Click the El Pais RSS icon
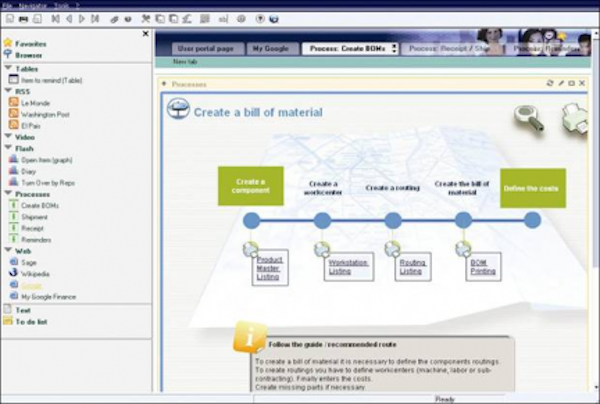This screenshot has height=404, width=600. pyautogui.click(x=14, y=125)
